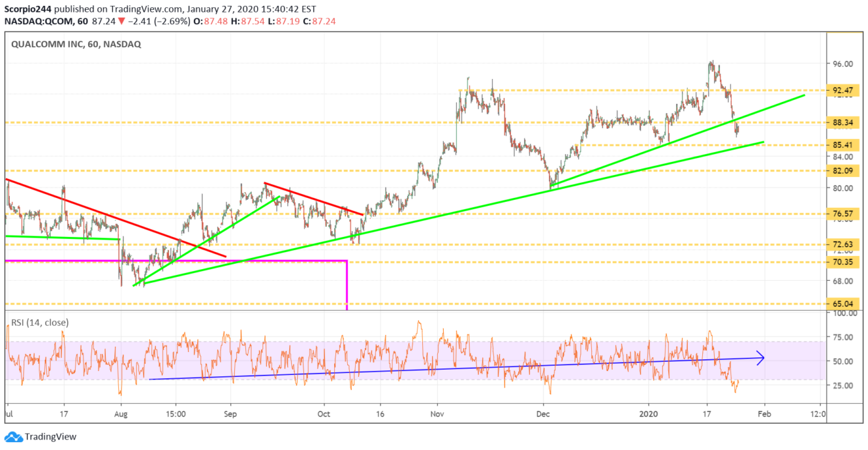Click the RSI 50.00 axis value

[x=842, y=361]
